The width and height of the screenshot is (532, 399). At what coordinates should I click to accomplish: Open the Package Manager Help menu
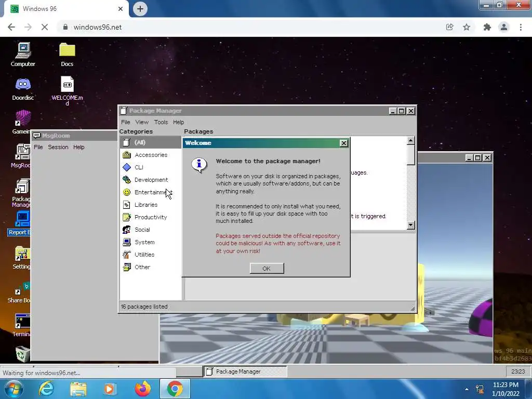[x=179, y=122]
